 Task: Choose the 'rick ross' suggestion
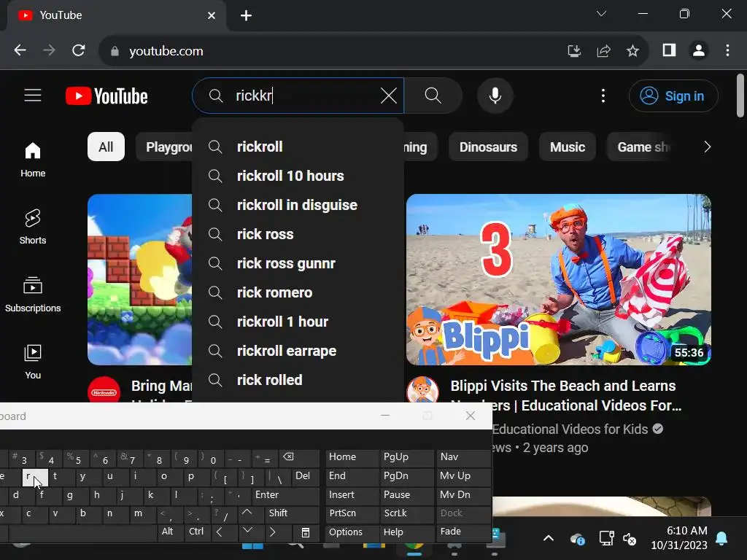[x=298, y=234]
